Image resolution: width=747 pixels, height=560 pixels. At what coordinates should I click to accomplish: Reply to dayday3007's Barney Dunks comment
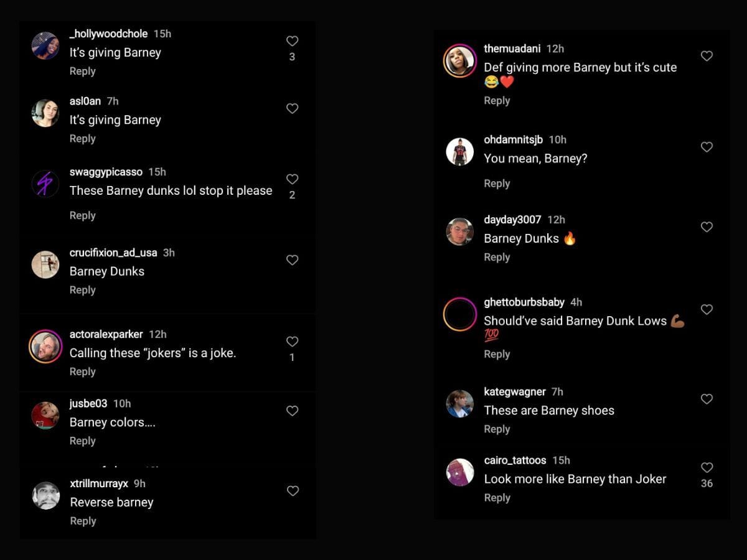tap(497, 258)
